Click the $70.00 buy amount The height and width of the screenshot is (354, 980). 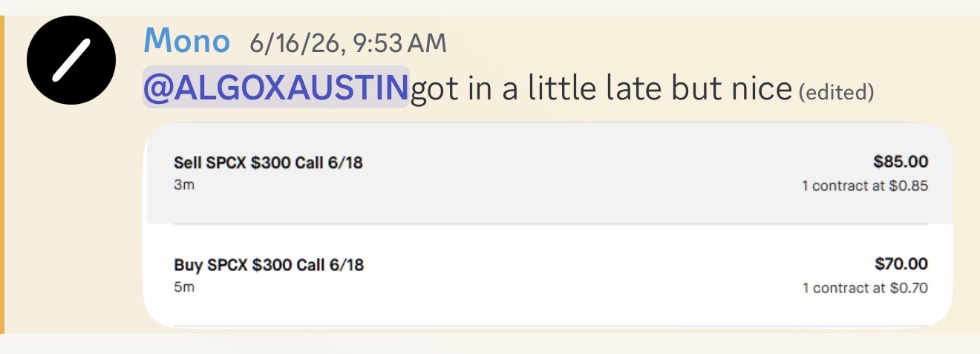[901, 263]
